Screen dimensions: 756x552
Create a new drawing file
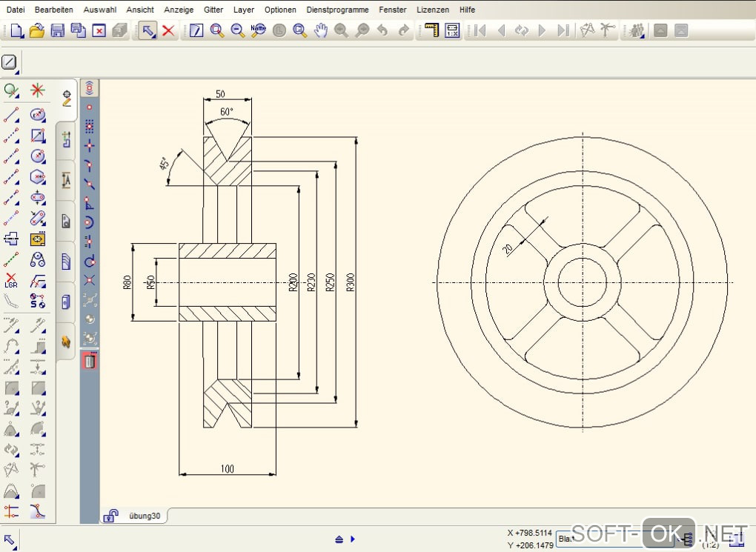point(16,30)
